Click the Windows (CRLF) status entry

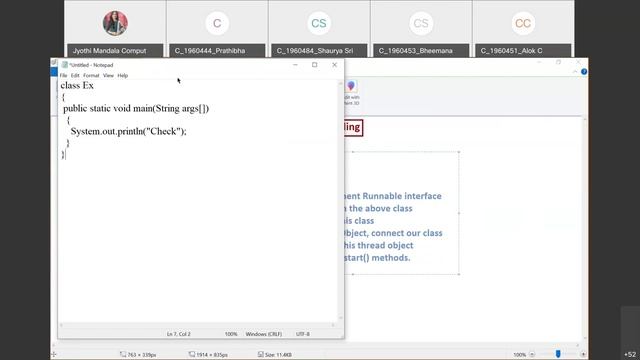point(264,334)
